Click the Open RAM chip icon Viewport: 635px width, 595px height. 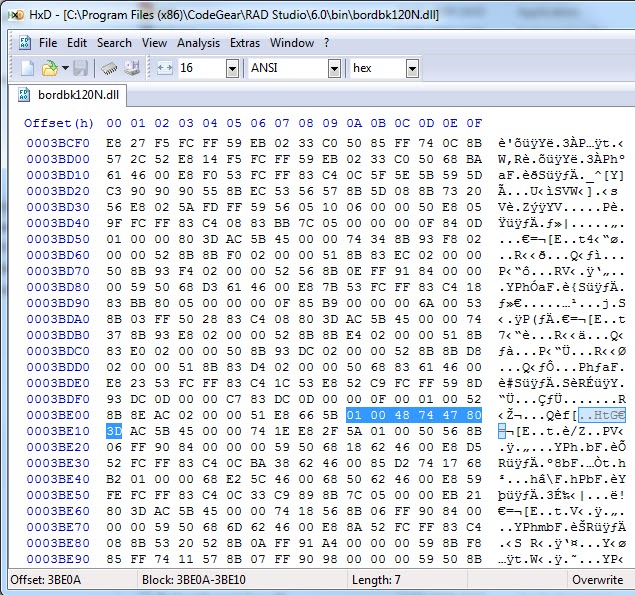pos(109,68)
